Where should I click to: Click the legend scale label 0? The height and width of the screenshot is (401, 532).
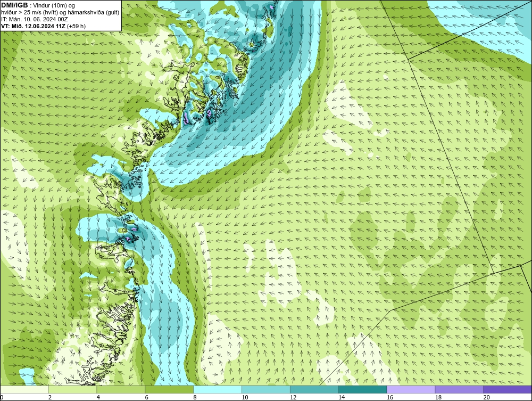(x=2, y=397)
